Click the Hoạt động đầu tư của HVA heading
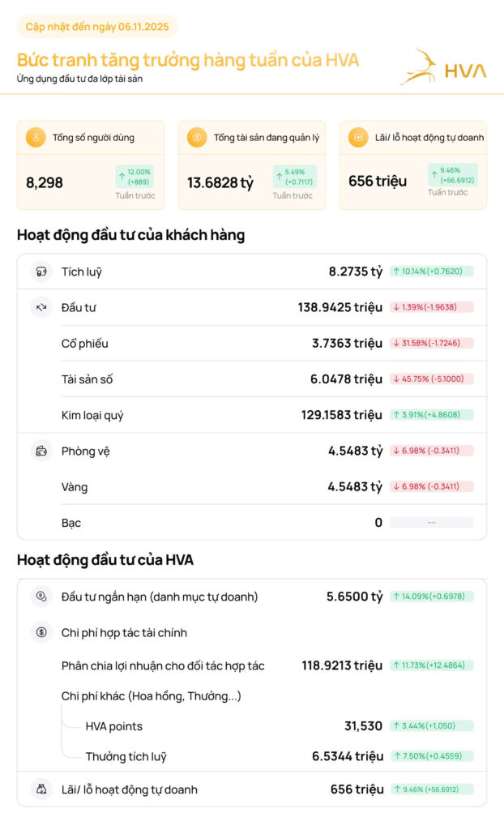 (105, 560)
